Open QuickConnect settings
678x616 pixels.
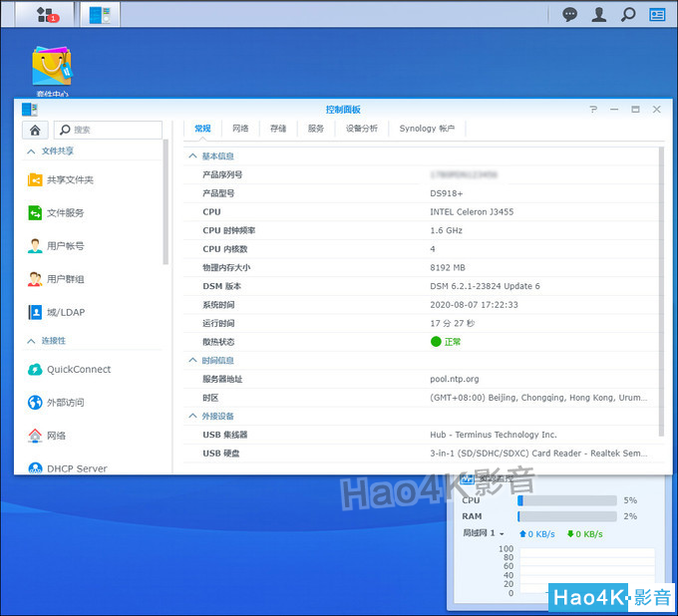click(x=69, y=370)
